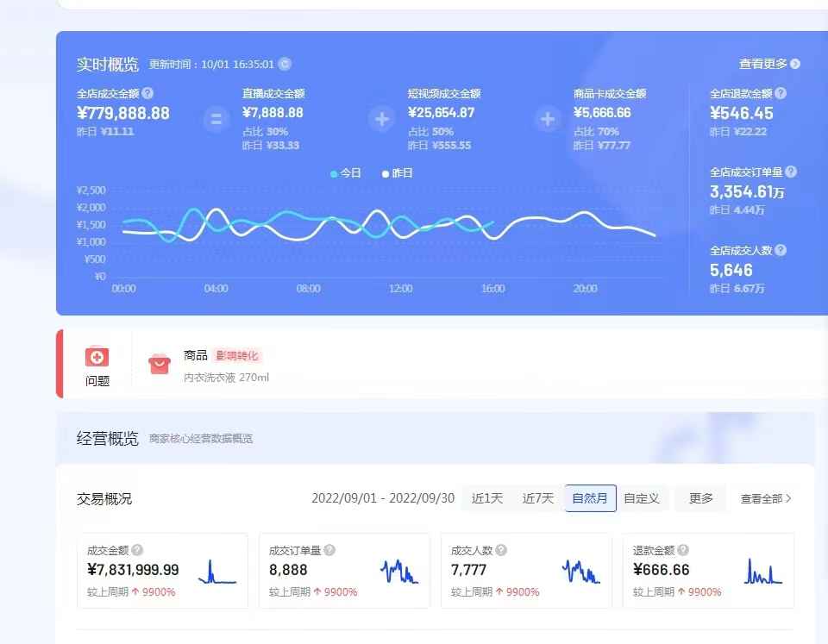The width and height of the screenshot is (828, 644).
Task: Click the help icon next to 全店退款金额
Action: [x=779, y=93]
